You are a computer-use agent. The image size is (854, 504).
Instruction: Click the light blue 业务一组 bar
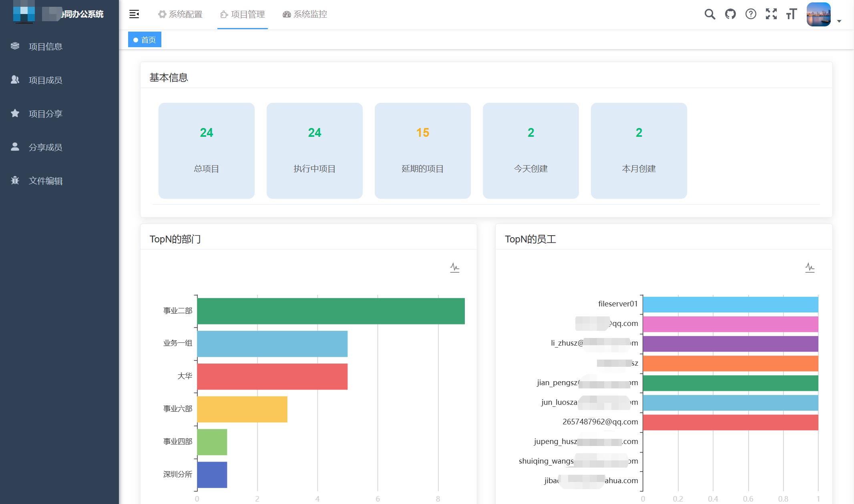272,344
